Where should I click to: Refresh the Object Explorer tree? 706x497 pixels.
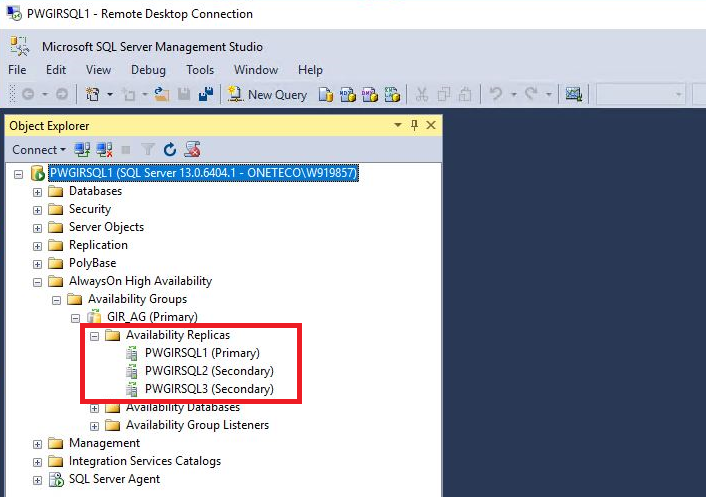tap(170, 149)
